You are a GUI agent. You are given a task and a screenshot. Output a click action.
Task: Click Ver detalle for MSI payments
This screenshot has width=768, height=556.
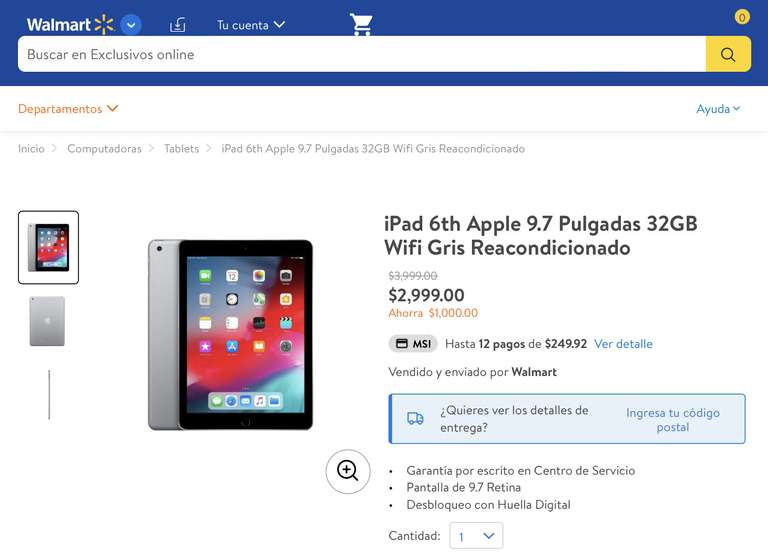[623, 344]
